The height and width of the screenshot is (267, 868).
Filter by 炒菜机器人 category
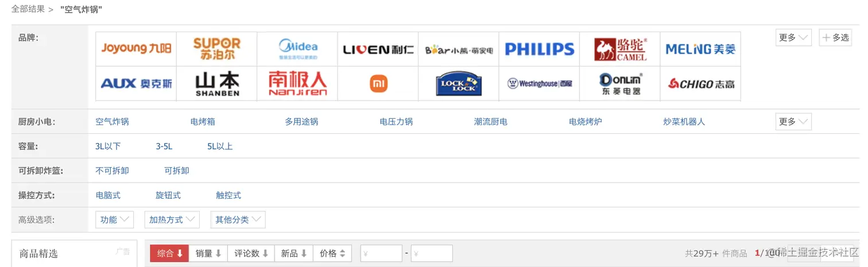tap(684, 122)
